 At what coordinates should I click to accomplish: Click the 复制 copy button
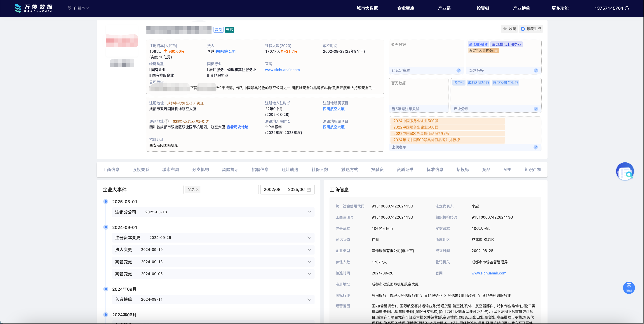218,30
